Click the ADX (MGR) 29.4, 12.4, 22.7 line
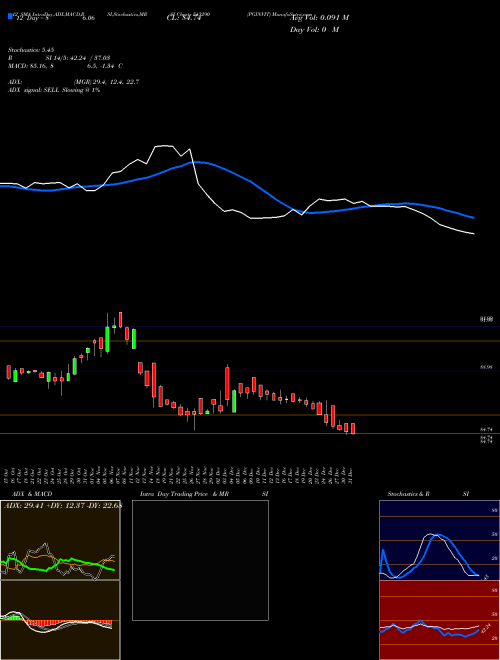The width and height of the screenshot is (500, 660). click(x=73, y=82)
